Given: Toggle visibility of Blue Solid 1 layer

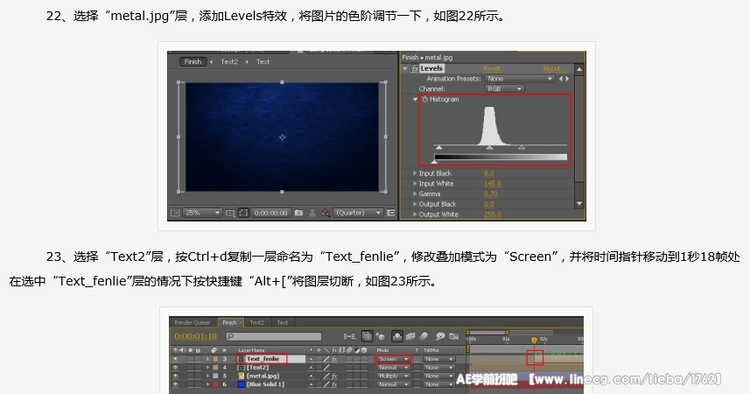Looking at the screenshot, I should [176, 384].
